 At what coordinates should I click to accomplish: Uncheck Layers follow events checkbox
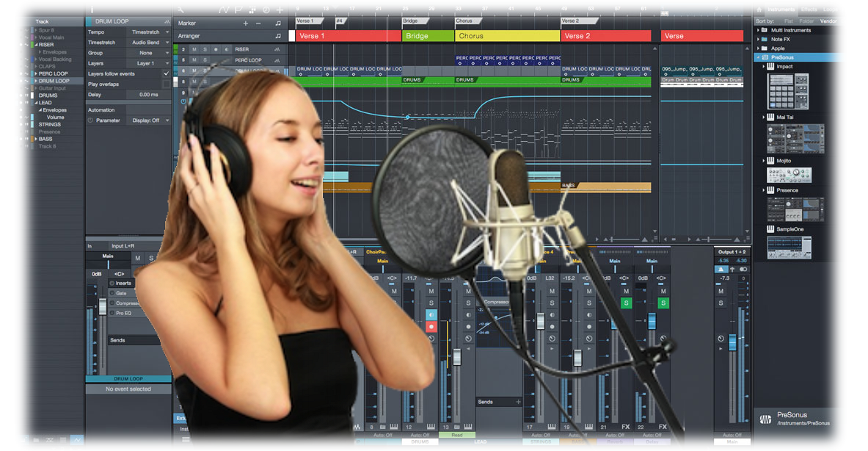[166, 74]
